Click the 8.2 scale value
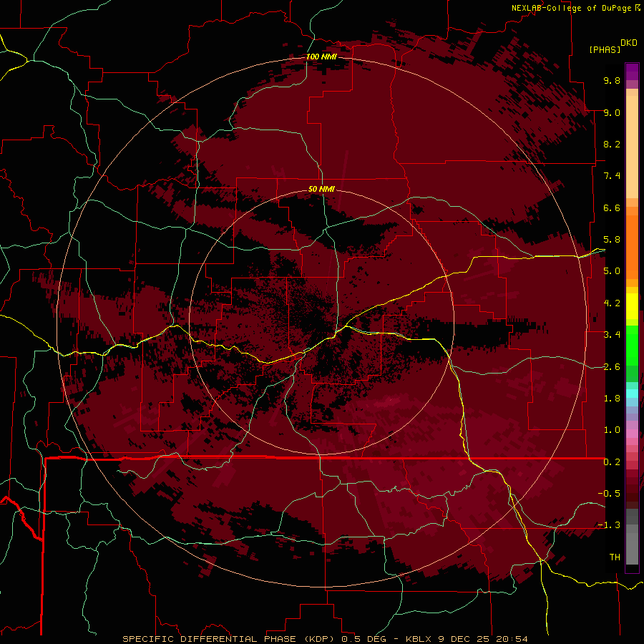Image resolution: width=644 pixels, height=644 pixels. click(612, 144)
